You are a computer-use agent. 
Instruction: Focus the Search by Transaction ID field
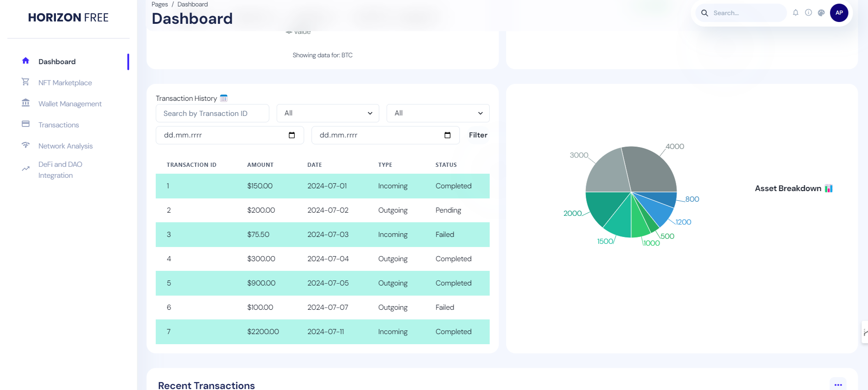tap(212, 113)
